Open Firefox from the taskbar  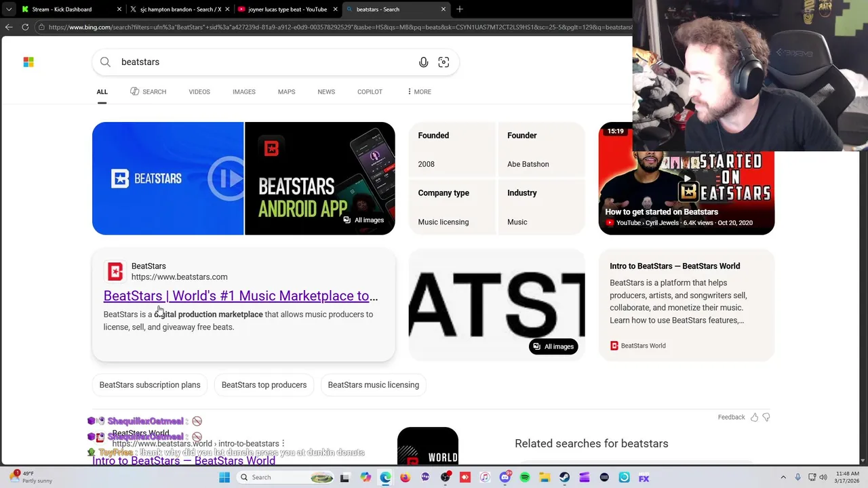[x=405, y=477]
